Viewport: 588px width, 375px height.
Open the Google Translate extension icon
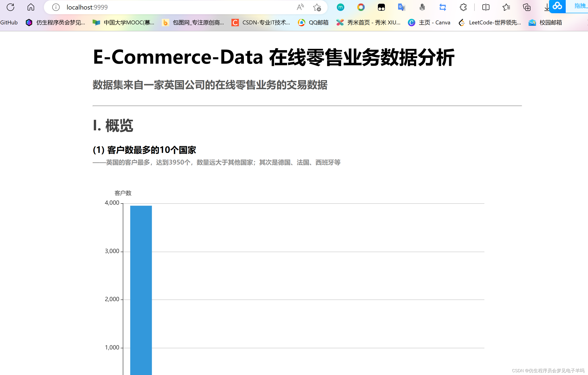[402, 7]
